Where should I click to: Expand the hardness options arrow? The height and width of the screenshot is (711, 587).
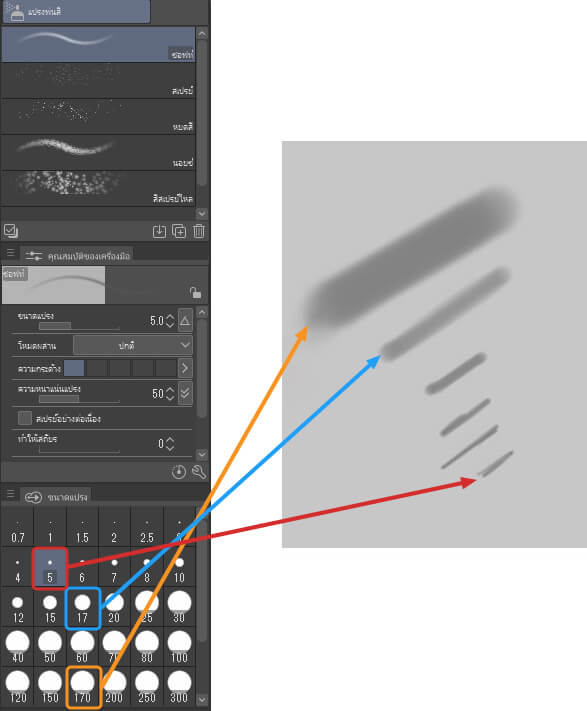[x=185, y=368]
